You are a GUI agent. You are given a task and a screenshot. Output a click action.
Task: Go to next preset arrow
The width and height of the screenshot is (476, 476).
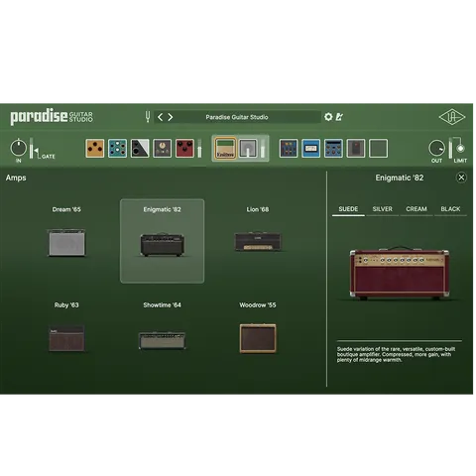[x=171, y=117]
